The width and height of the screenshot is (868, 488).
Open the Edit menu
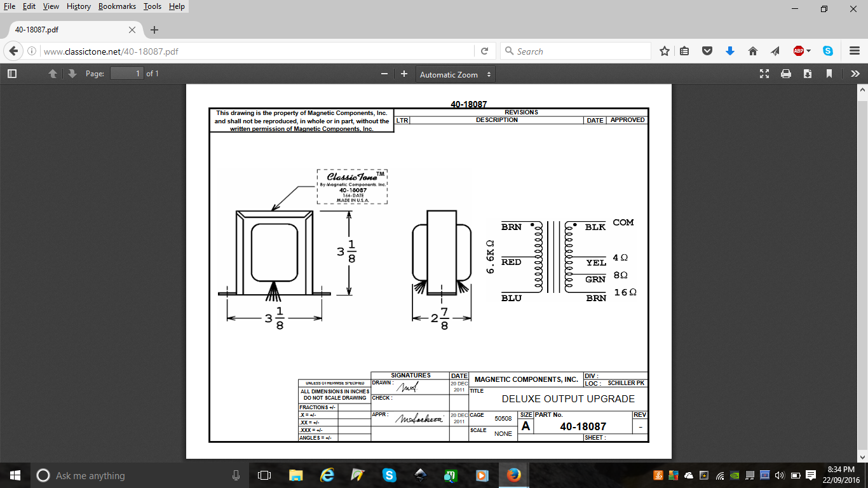(x=29, y=6)
